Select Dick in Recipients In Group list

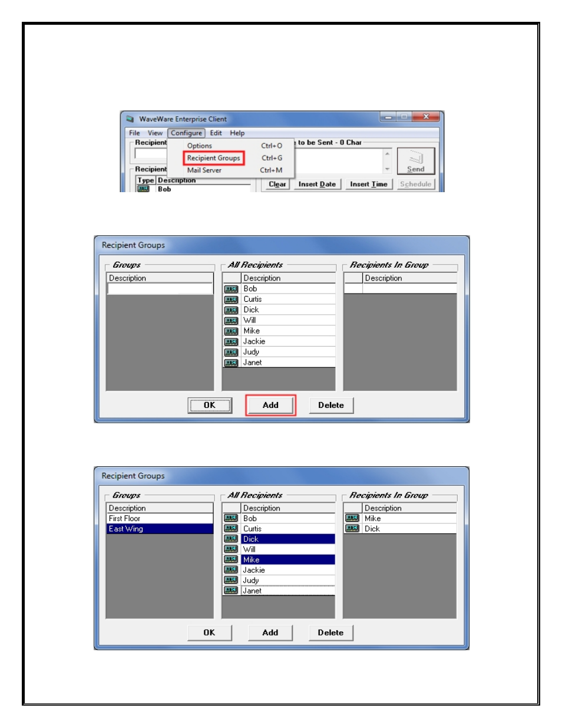click(409, 529)
